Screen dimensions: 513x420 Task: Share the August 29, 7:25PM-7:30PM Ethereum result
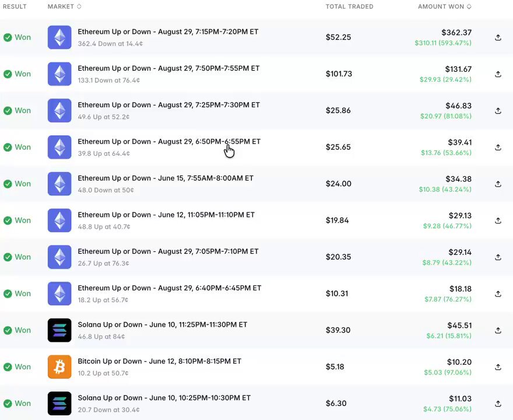coord(498,111)
